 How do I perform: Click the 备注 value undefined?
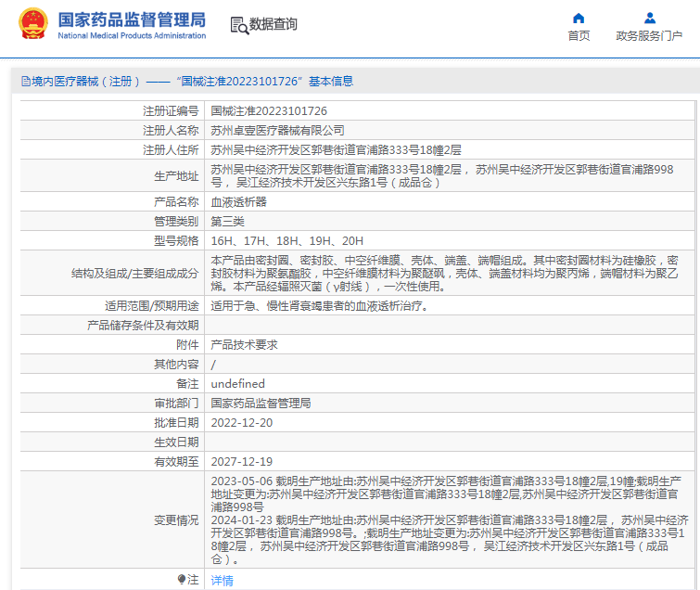[238, 384]
